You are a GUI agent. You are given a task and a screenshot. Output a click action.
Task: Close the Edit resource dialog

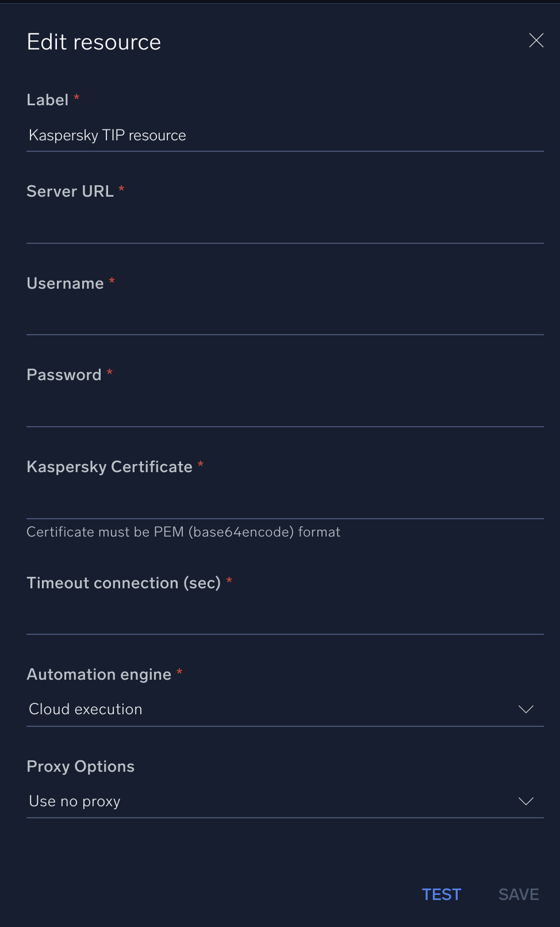tap(535, 40)
